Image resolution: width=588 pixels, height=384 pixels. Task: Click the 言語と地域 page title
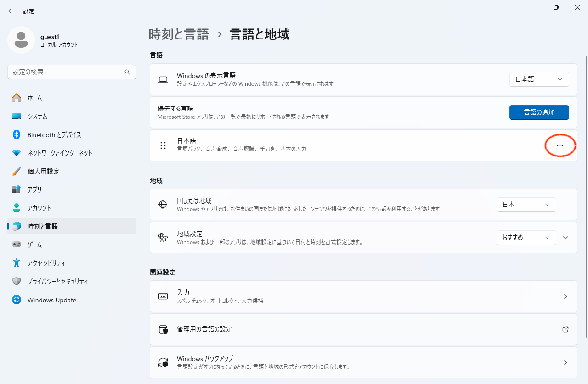tap(260, 34)
